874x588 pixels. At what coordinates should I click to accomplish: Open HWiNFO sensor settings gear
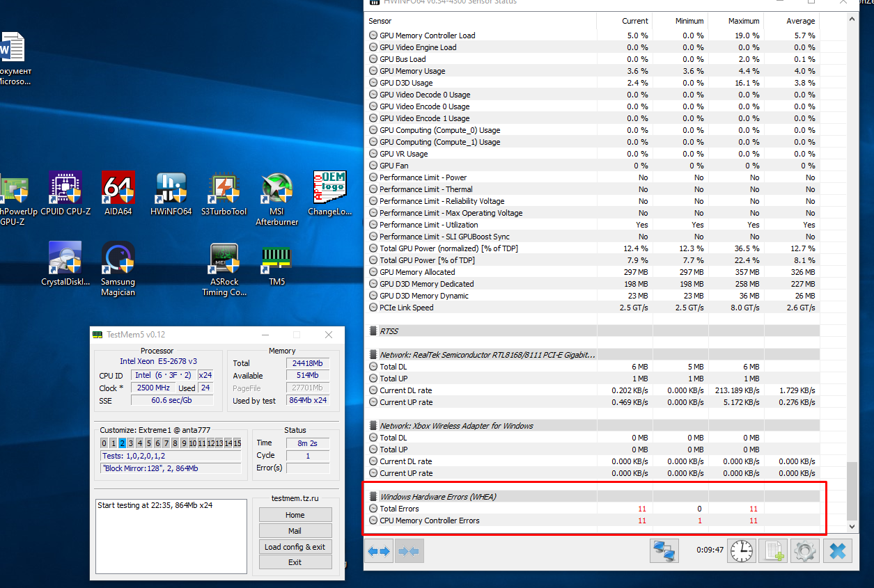click(x=805, y=551)
